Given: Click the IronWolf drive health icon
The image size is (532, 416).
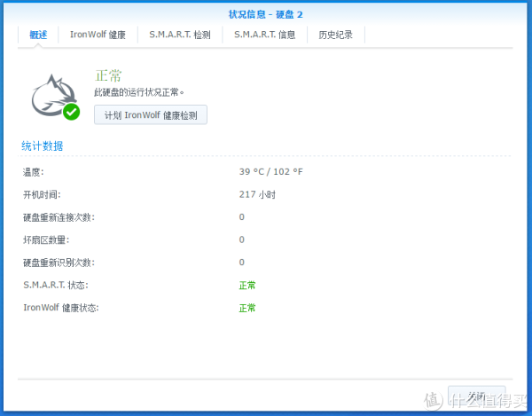Looking at the screenshot, I should (53, 94).
